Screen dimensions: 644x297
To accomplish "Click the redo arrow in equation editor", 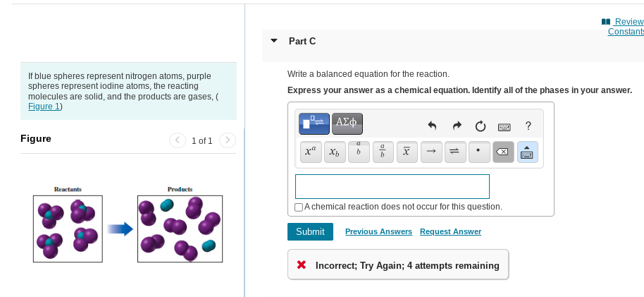I will pos(457,126).
